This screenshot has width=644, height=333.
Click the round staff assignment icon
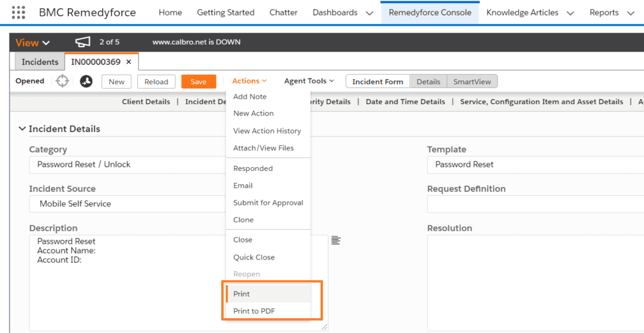(x=86, y=81)
